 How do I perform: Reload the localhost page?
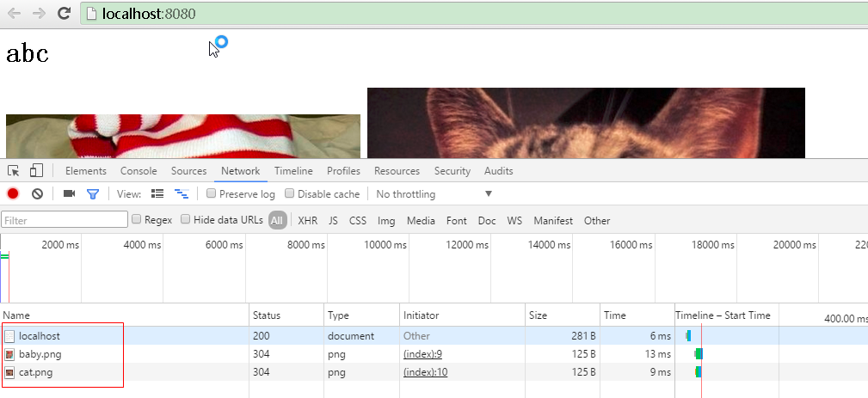pyautogui.click(x=65, y=13)
